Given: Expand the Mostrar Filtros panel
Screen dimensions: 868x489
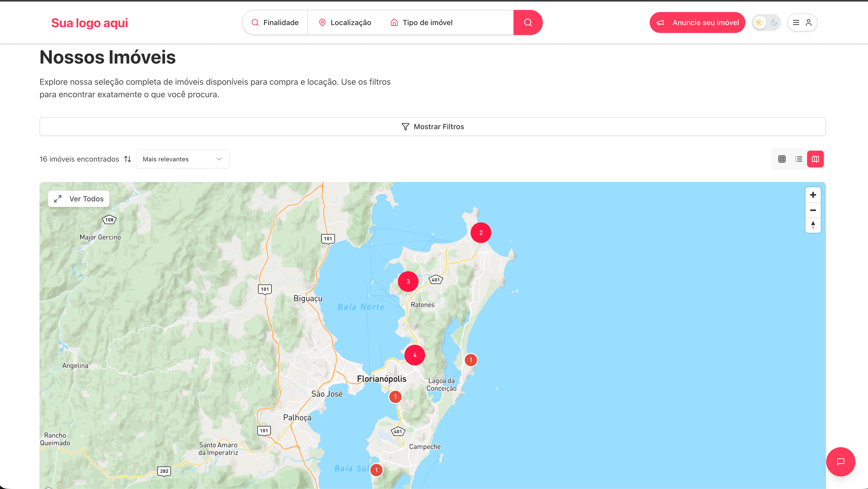Looking at the screenshot, I should (432, 126).
